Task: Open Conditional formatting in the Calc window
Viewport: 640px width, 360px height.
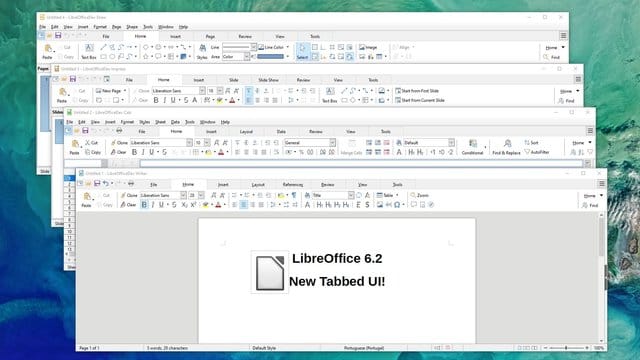Action: (472, 147)
